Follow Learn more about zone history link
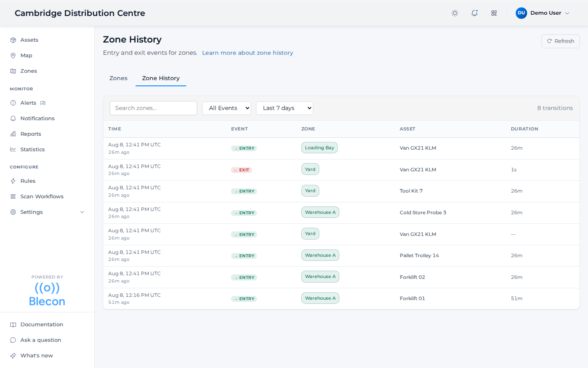Screen dimensions: 588x368 (x=247, y=53)
